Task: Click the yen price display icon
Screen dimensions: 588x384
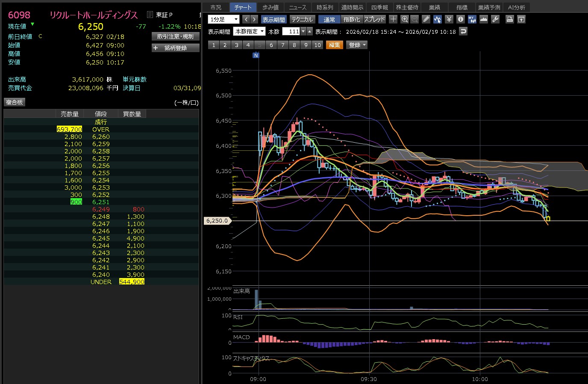Action: click(449, 19)
